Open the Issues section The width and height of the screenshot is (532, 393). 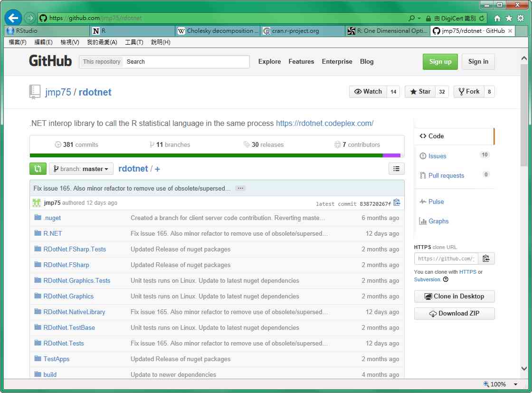pos(437,156)
